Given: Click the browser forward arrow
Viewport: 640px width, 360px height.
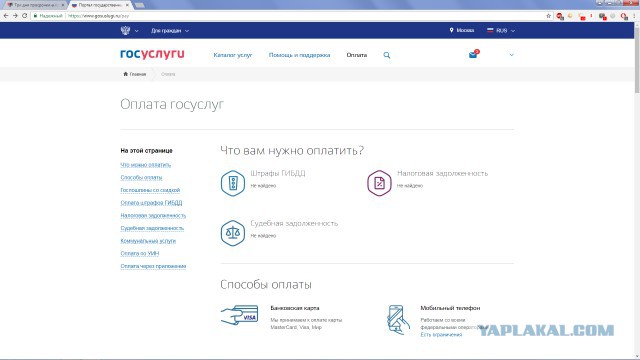Looking at the screenshot, I should (x=15, y=16).
